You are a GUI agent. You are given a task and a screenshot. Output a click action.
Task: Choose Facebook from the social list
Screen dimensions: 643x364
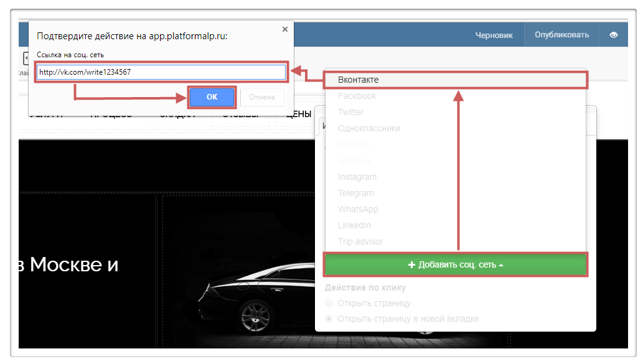357,96
